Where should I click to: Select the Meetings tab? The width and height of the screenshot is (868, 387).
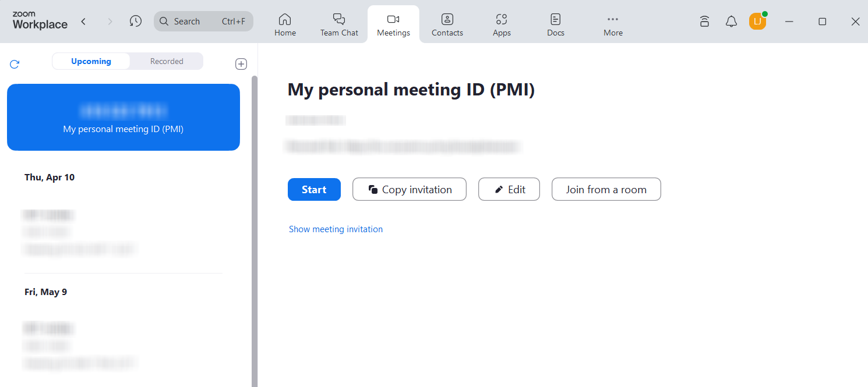click(393, 24)
